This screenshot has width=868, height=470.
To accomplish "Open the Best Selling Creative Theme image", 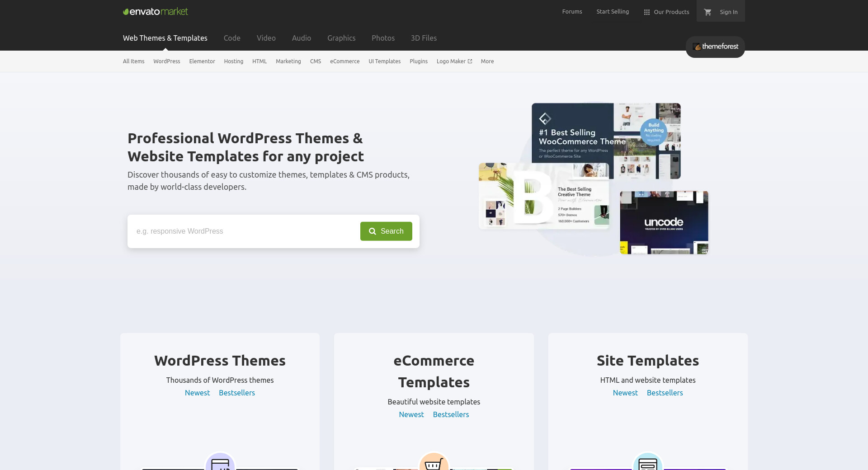I will coord(544,196).
